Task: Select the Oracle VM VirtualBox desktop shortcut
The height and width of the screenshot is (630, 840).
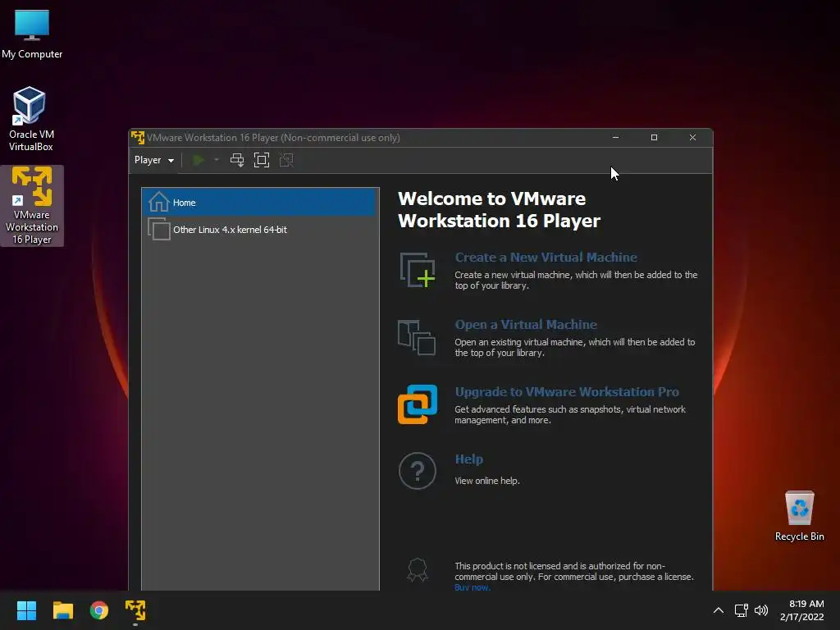Action: click(30, 119)
